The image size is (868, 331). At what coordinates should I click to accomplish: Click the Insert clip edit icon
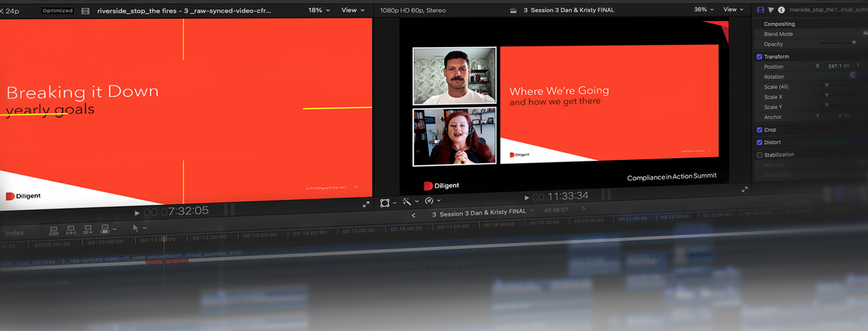71,230
